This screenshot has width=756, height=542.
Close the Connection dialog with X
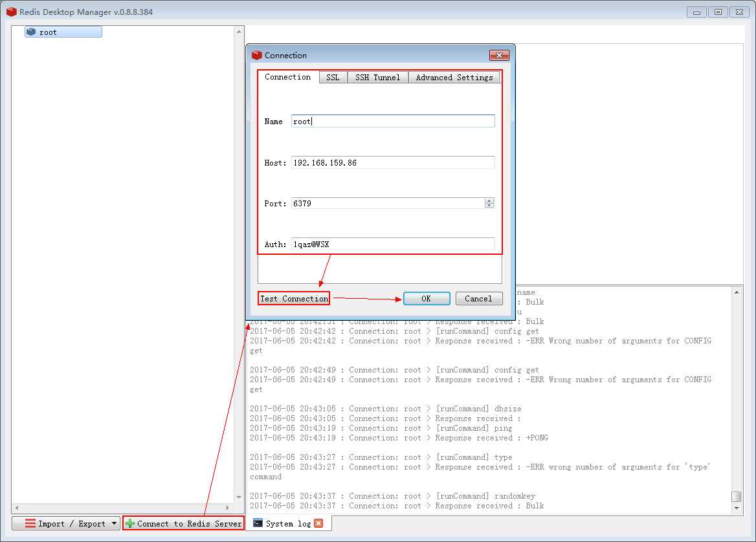click(x=499, y=56)
